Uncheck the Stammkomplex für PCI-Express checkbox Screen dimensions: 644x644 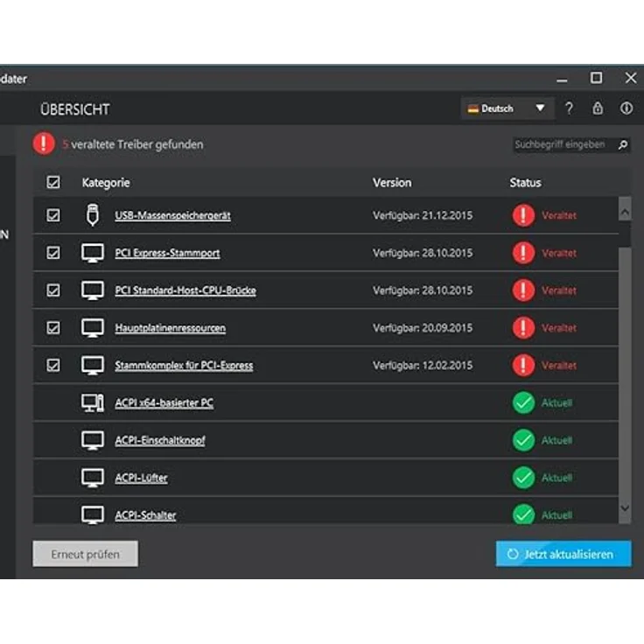click(x=53, y=365)
